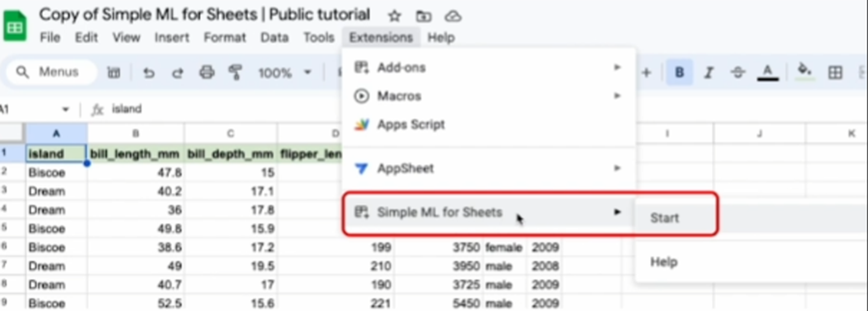The image size is (868, 311).
Task: Open the borders tool
Action: point(835,73)
